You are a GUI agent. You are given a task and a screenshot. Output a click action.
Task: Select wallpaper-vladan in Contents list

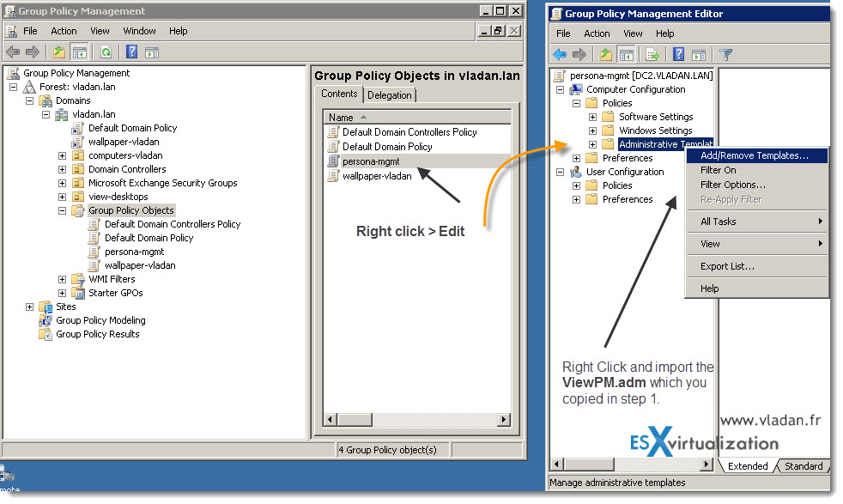pos(377,176)
